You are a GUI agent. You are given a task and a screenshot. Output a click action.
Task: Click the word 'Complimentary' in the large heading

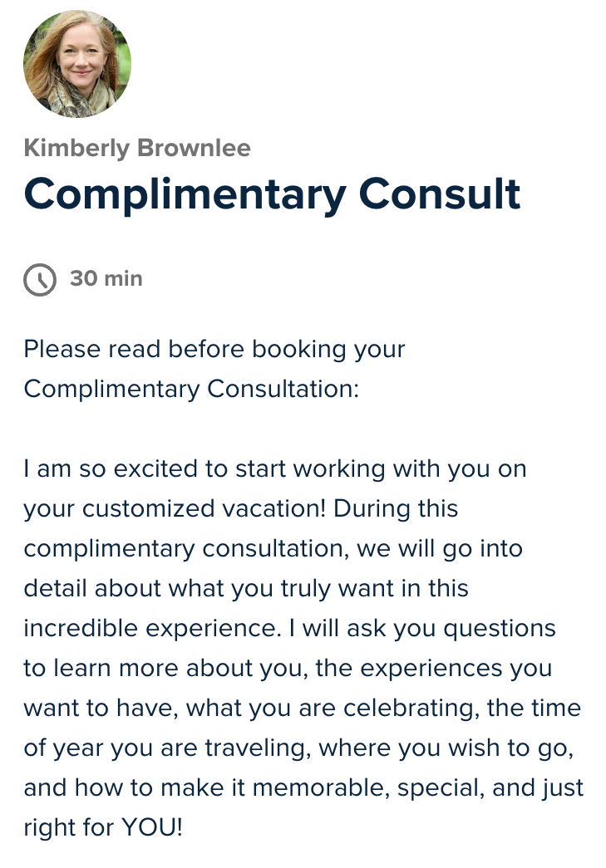[185, 194]
